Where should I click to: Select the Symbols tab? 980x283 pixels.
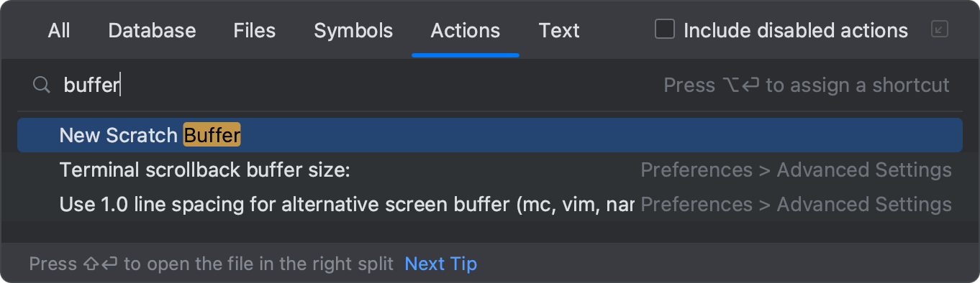[353, 30]
